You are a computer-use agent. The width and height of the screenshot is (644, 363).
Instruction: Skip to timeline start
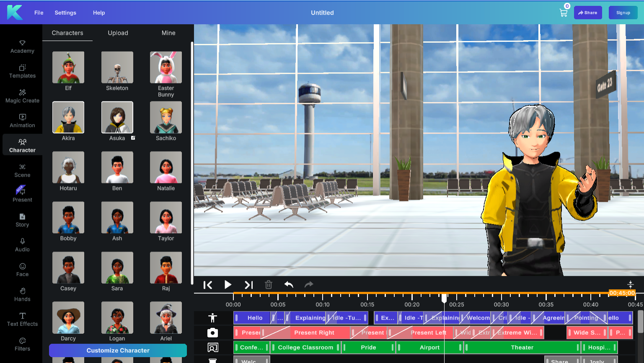[x=208, y=285]
